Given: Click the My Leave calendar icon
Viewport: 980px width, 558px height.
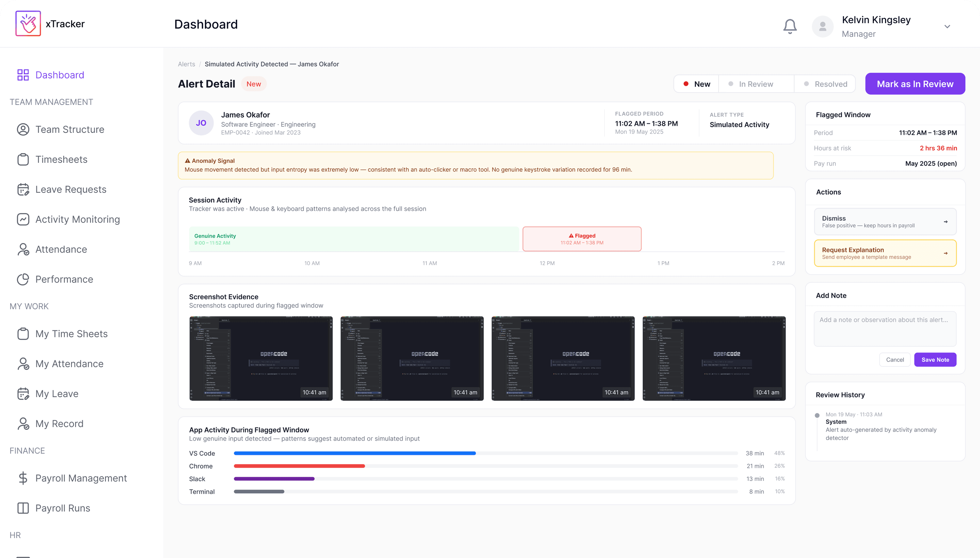Looking at the screenshot, I should tap(23, 394).
